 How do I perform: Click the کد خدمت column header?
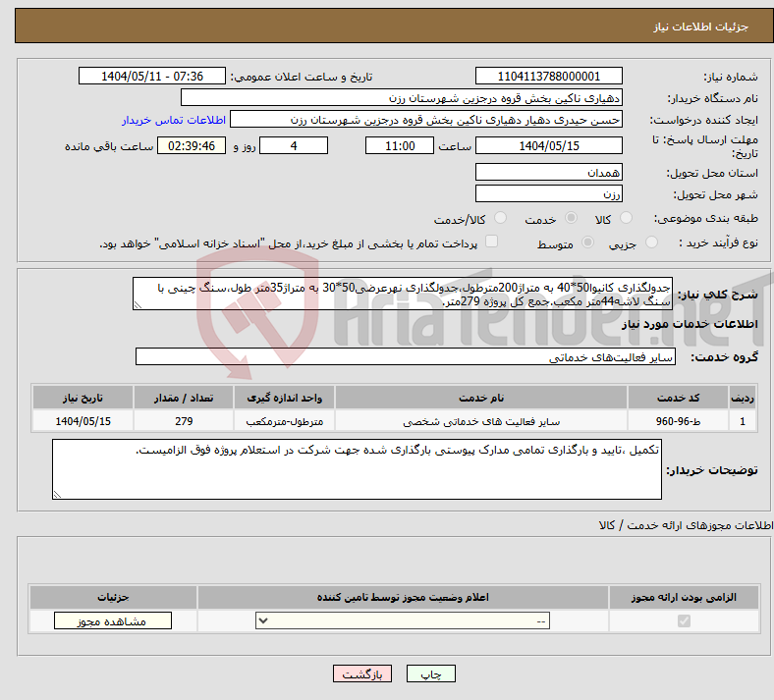point(679,398)
